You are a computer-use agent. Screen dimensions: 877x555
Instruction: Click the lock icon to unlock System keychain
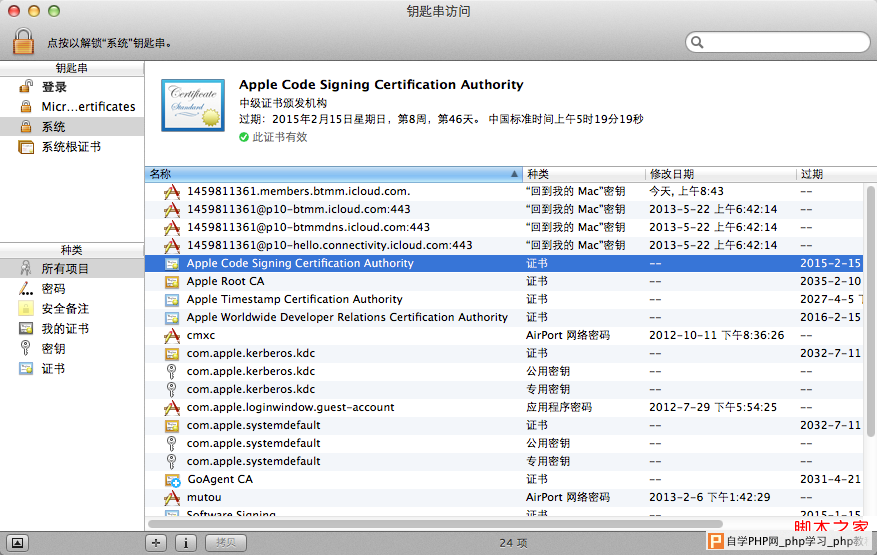(x=23, y=42)
